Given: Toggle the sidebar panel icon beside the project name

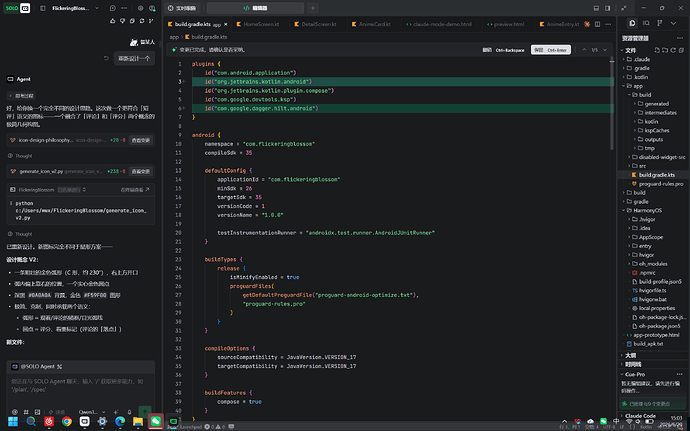Looking at the screenshot, I should tap(43, 8).
